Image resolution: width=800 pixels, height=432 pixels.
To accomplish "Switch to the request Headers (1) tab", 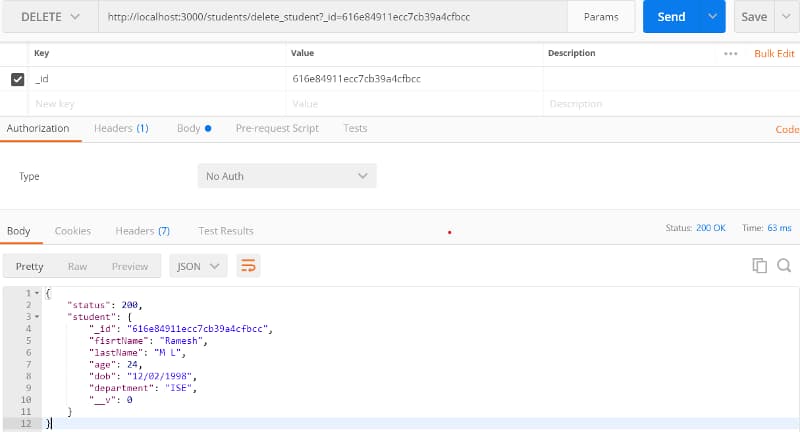I will tap(121, 128).
